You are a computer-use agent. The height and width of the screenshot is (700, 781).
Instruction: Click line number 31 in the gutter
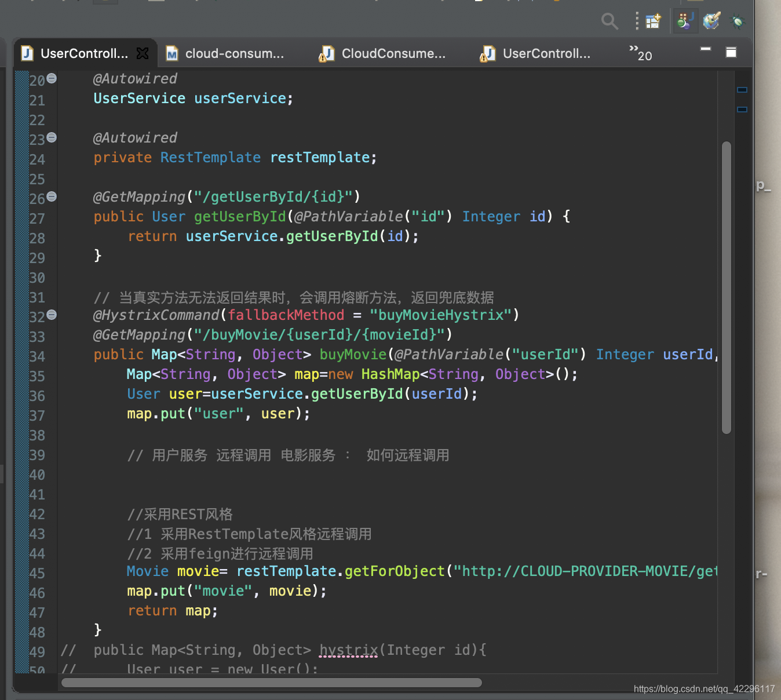point(37,297)
